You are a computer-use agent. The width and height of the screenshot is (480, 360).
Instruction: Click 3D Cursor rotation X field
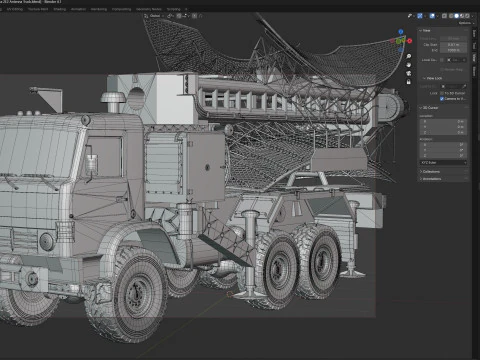[x=443, y=145]
